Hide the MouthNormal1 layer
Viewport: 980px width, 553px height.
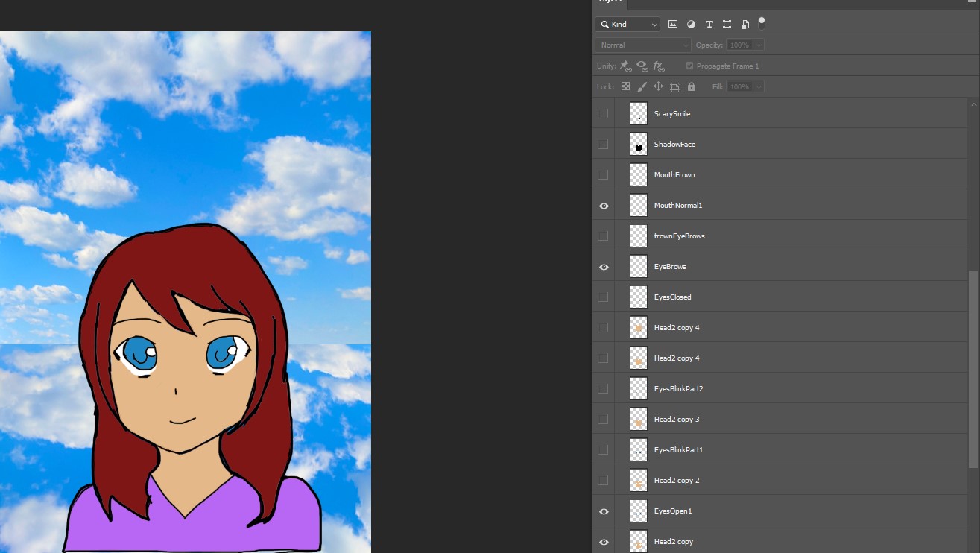click(x=604, y=206)
